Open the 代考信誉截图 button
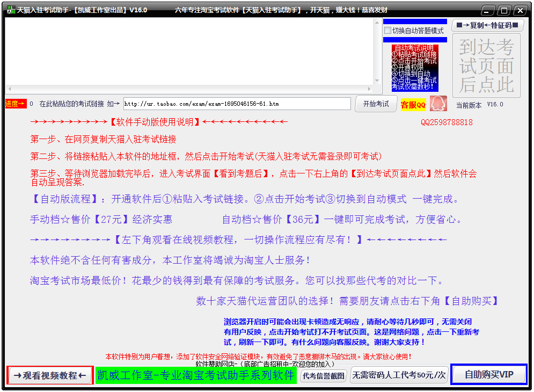 [x=324, y=376]
